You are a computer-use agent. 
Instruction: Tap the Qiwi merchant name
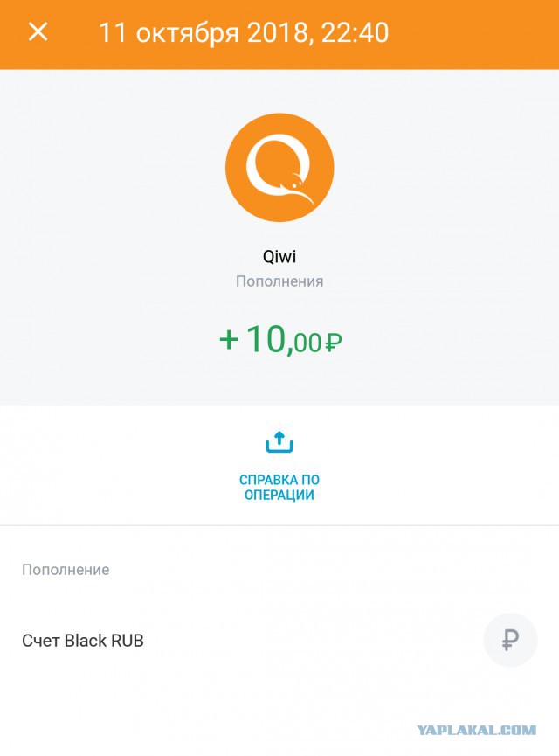279,257
